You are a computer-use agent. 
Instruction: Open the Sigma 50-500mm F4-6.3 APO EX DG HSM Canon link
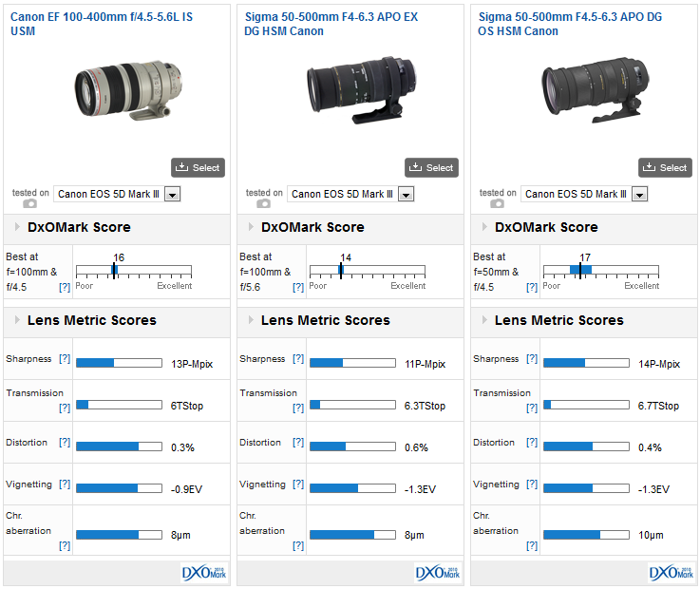331,24
